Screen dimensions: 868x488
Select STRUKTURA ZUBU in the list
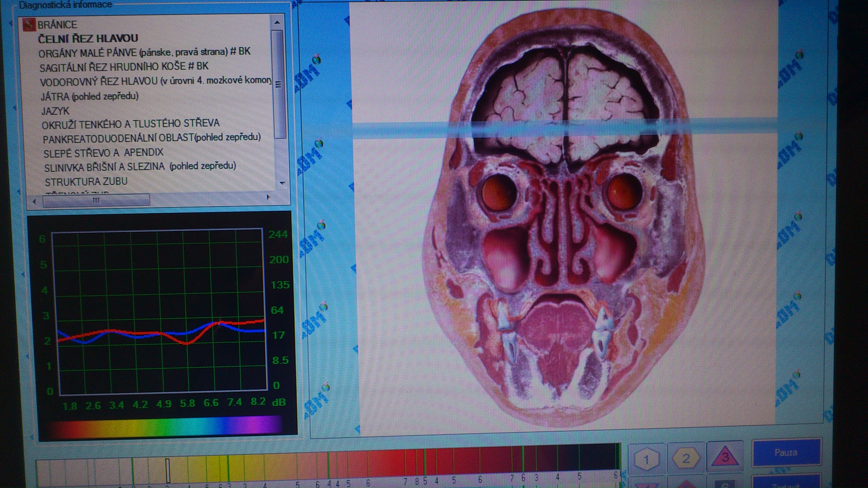86,182
